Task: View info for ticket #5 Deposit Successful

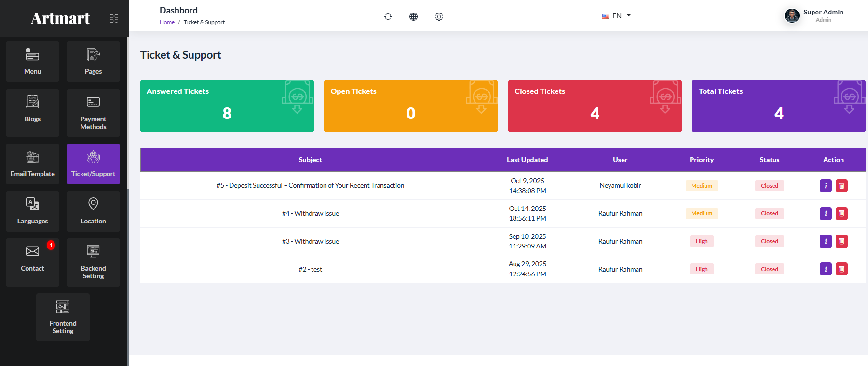Action: 826,186
